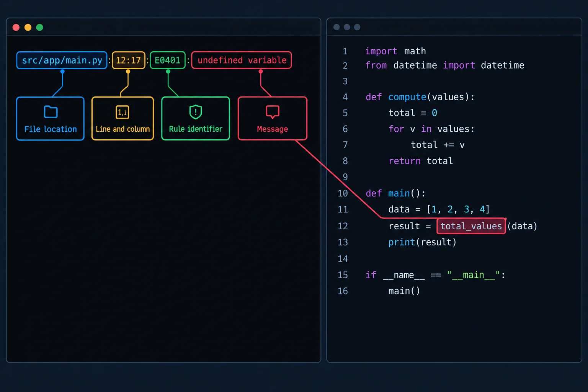The width and height of the screenshot is (588, 392).
Task: Click line number 12 in code gutter
Action: point(343,226)
